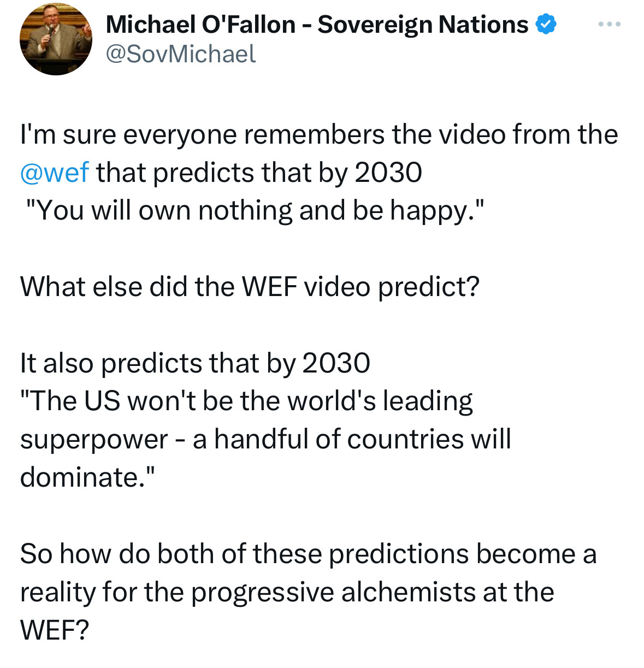Viewport: 644px width, 668px height.
Task: Click the blue verified checkmark badge
Action: tap(546, 25)
